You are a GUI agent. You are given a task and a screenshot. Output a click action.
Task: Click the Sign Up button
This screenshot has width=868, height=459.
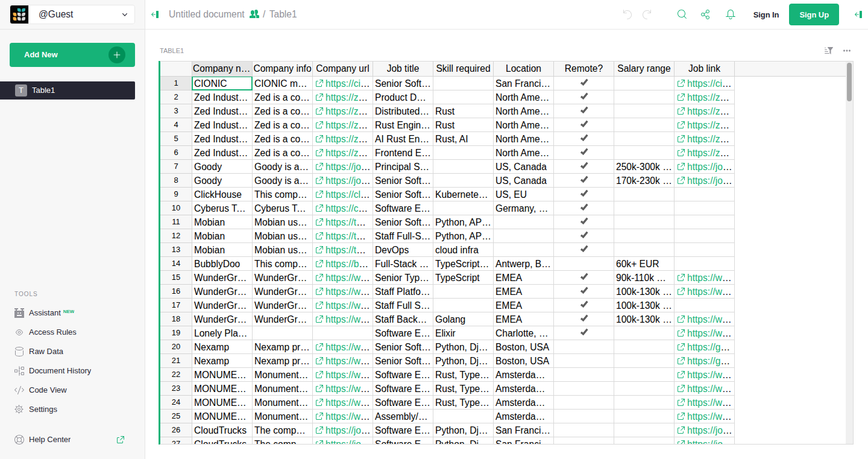click(814, 14)
